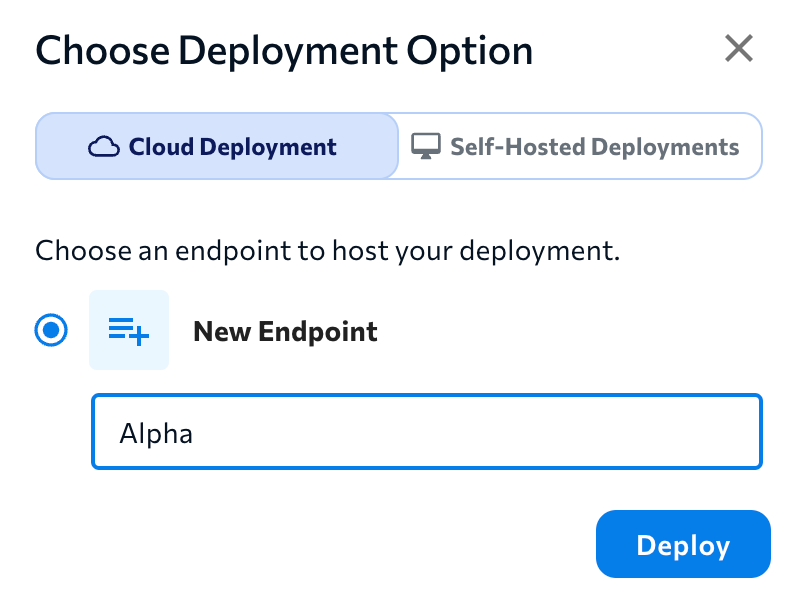This screenshot has height=594, width=798.
Task: Click the 'Cloud Deployment' tab label text
Action: (233, 148)
